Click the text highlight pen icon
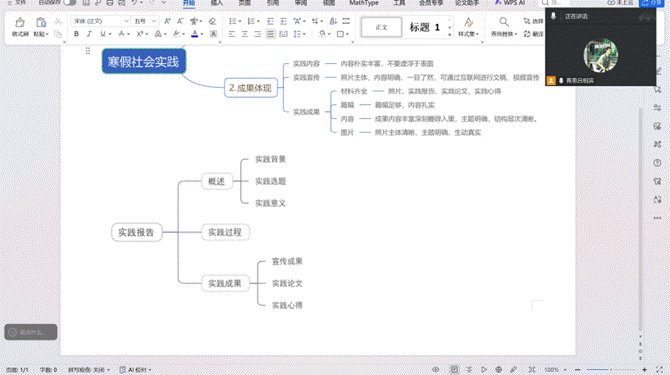This screenshot has height=375, width=670. coord(176,34)
